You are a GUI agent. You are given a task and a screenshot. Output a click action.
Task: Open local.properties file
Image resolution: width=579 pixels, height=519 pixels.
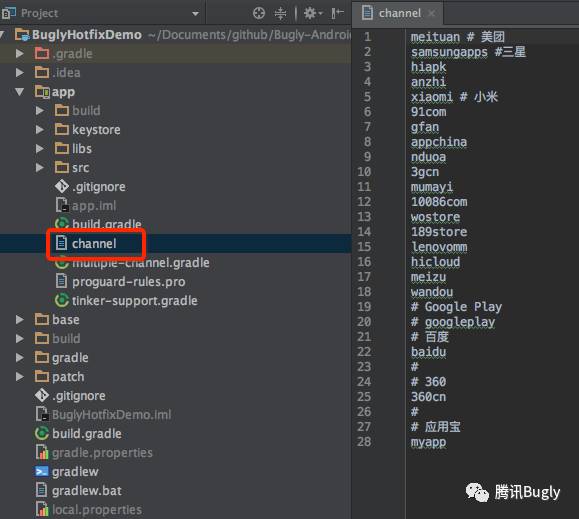click(97, 510)
